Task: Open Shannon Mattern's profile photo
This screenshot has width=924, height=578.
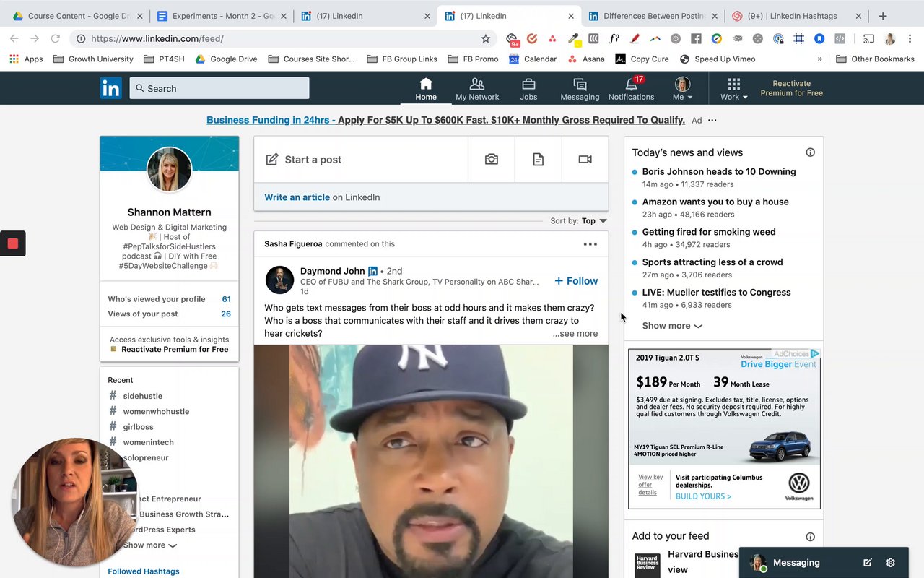Action: tap(170, 170)
